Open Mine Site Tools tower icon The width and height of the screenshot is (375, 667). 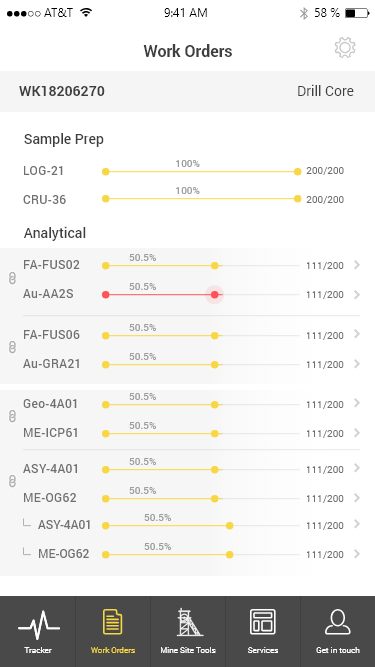point(188,622)
